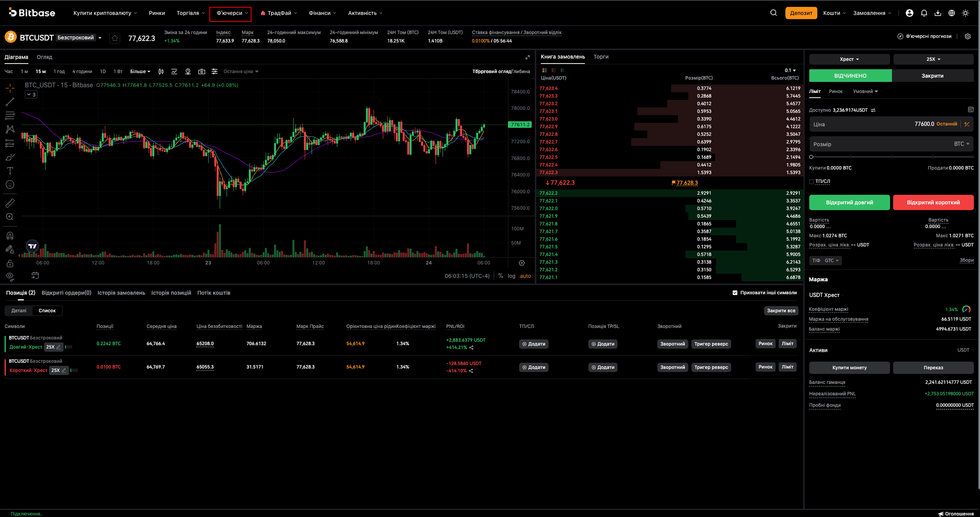Open the GTC time-in-force dropdown
This screenshot has height=517, width=980.
[831, 261]
